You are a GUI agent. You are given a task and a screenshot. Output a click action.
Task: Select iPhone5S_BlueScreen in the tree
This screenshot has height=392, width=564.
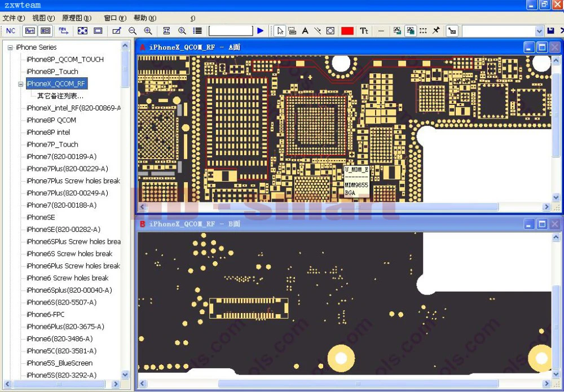point(59,363)
